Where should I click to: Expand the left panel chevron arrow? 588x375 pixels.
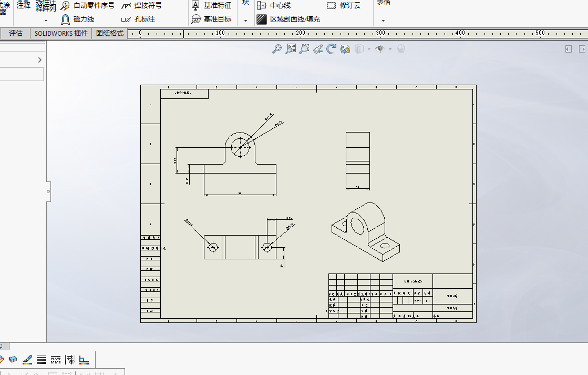coord(40,60)
